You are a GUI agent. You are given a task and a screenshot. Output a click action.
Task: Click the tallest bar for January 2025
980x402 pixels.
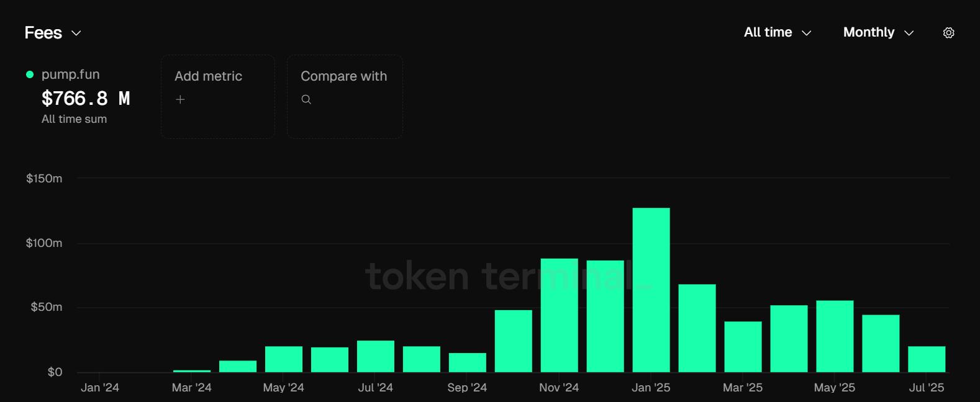click(650, 285)
